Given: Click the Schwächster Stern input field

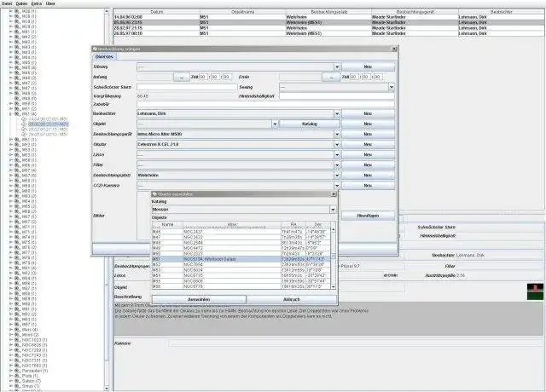Looking at the screenshot, I should [x=187, y=87].
